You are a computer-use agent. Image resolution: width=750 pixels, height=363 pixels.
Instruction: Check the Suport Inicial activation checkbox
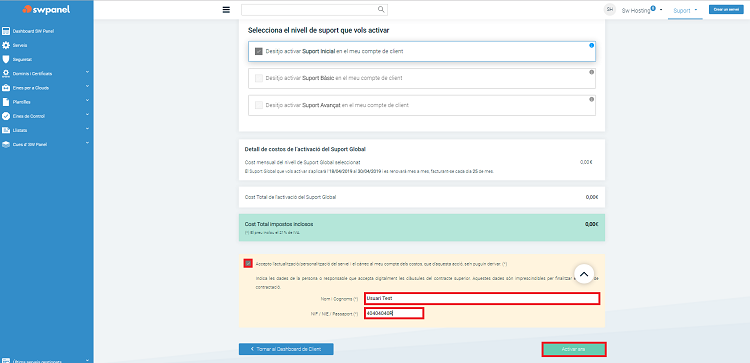(259, 51)
